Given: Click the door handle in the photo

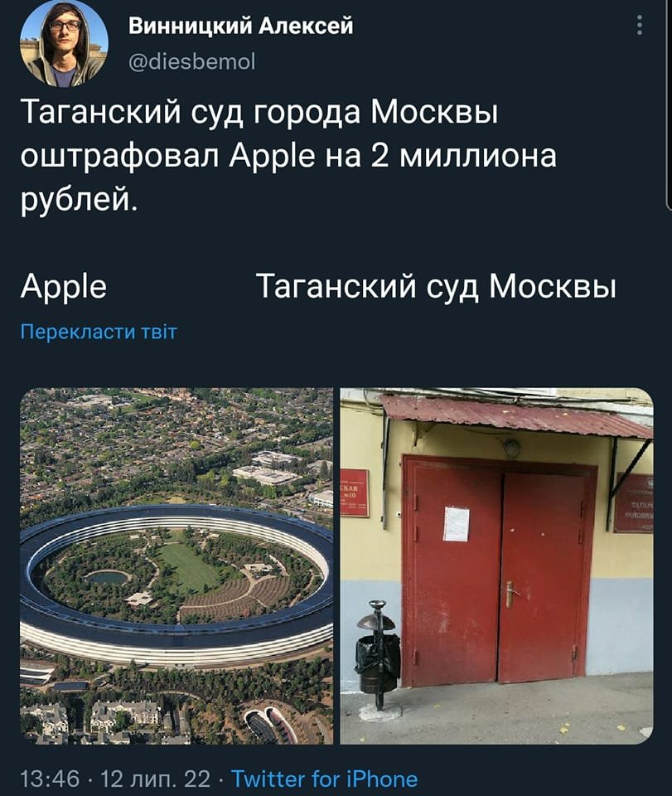Looking at the screenshot, I should [x=512, y=594].
